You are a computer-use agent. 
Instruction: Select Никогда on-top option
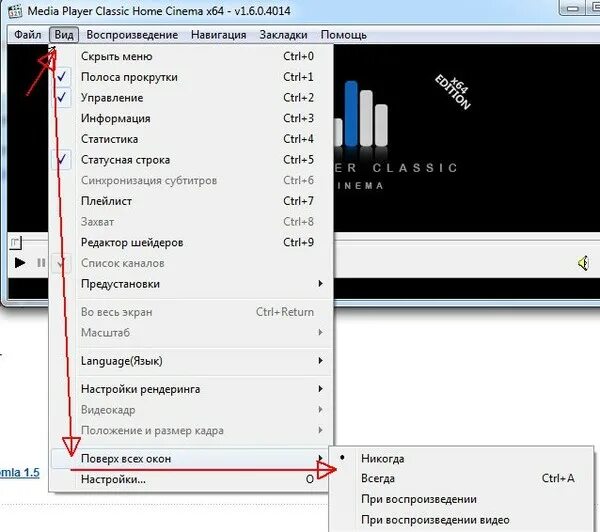pyautogui.click(x=461, y=458)
